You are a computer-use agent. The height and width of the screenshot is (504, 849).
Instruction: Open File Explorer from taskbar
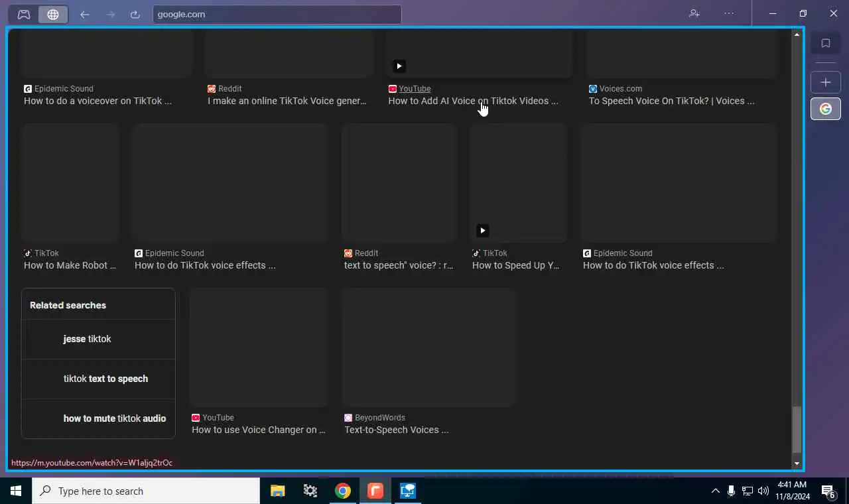coord(277,491)
